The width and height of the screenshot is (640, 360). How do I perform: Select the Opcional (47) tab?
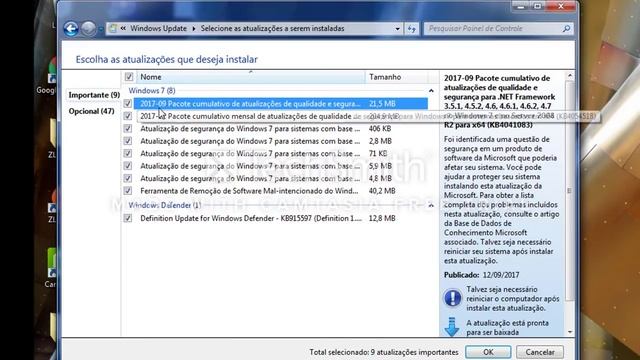(x=91, y=111)
